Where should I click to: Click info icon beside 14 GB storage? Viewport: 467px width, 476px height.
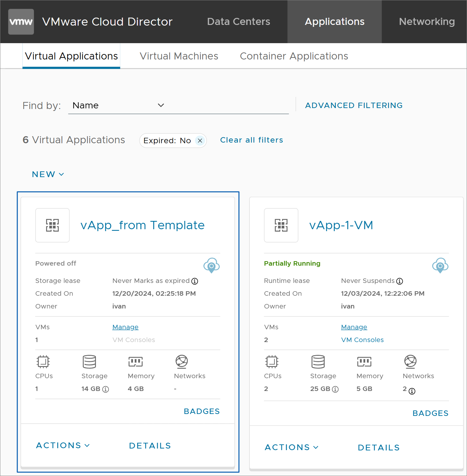tap(106, 389)
